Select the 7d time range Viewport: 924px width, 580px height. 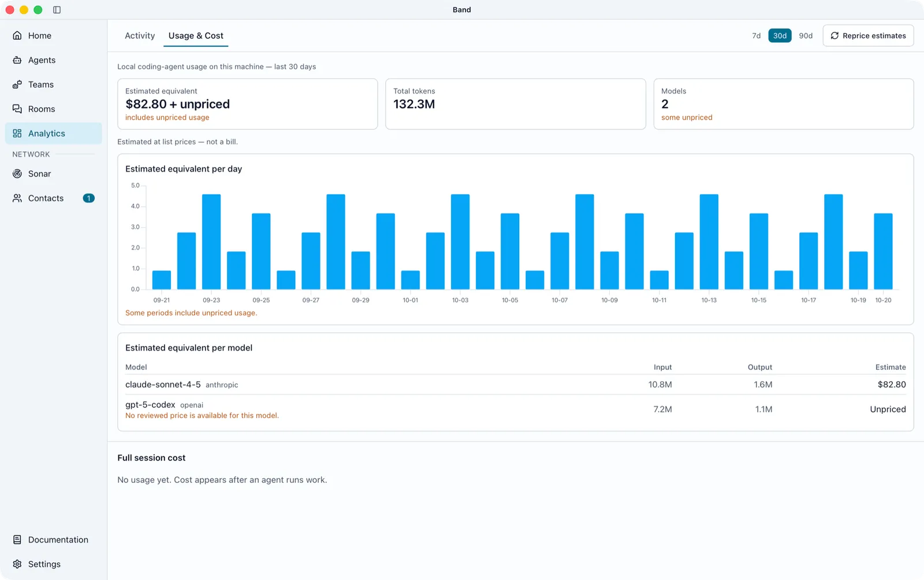pyautogui.click(x=756, y=36)
